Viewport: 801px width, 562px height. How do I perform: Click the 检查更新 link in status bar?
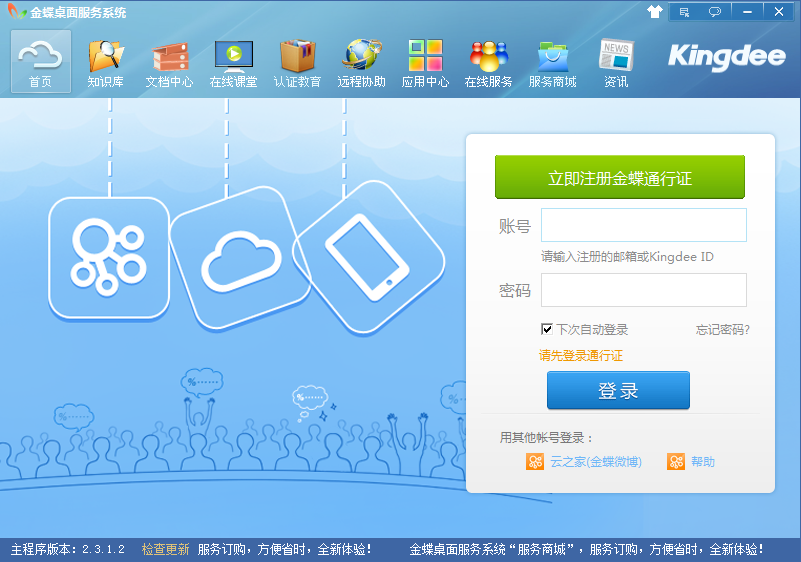click(166, 550)
